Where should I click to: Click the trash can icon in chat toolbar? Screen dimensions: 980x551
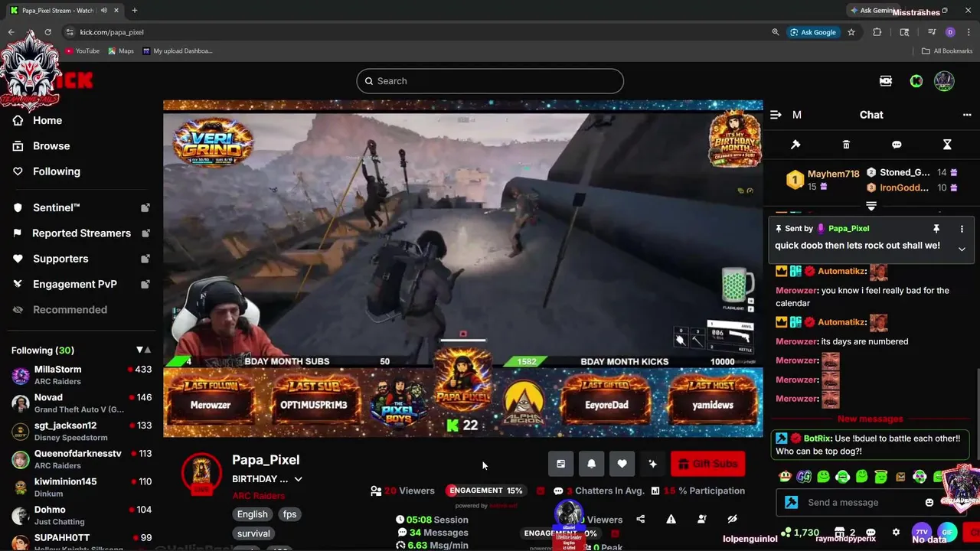coord(846,145)
